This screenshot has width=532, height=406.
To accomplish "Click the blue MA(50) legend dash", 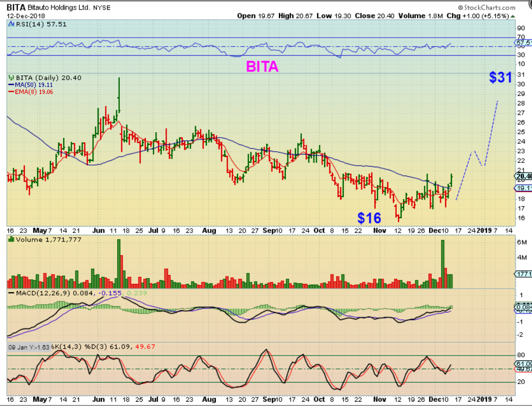I will click(x=10, y=85).
